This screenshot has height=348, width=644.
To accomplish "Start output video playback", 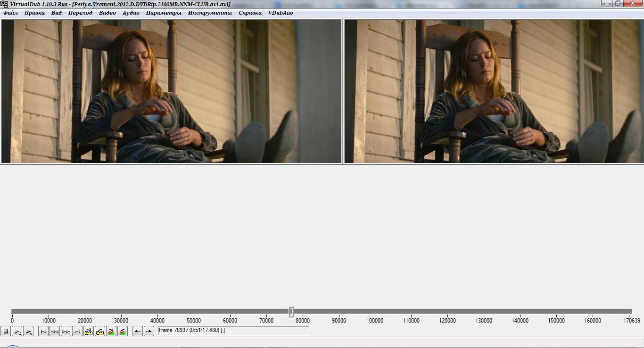I will 28,331.
